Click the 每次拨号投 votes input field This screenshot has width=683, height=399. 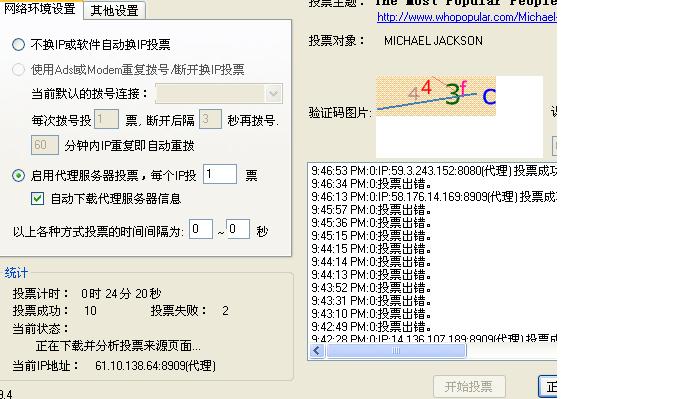(106, 119)
